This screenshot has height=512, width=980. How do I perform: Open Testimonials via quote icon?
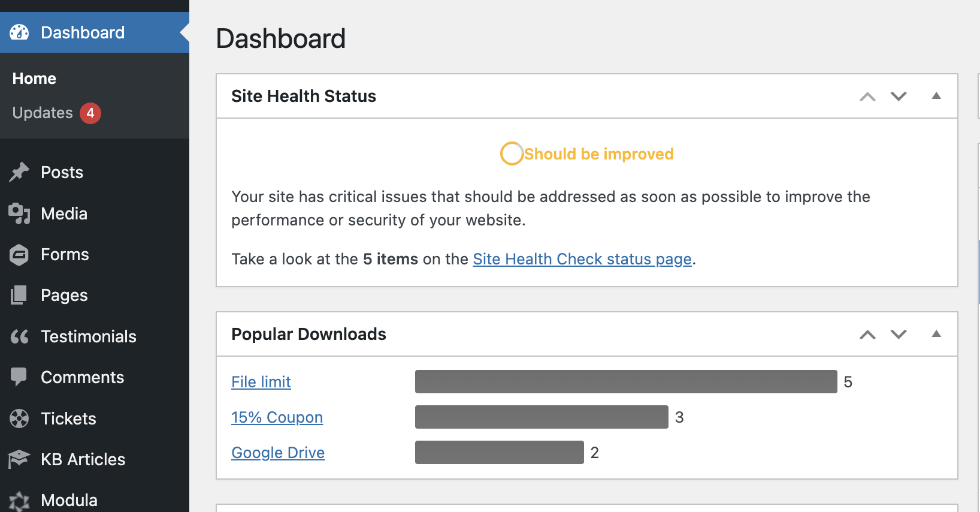pyautogui.click(x=19, y=336)
